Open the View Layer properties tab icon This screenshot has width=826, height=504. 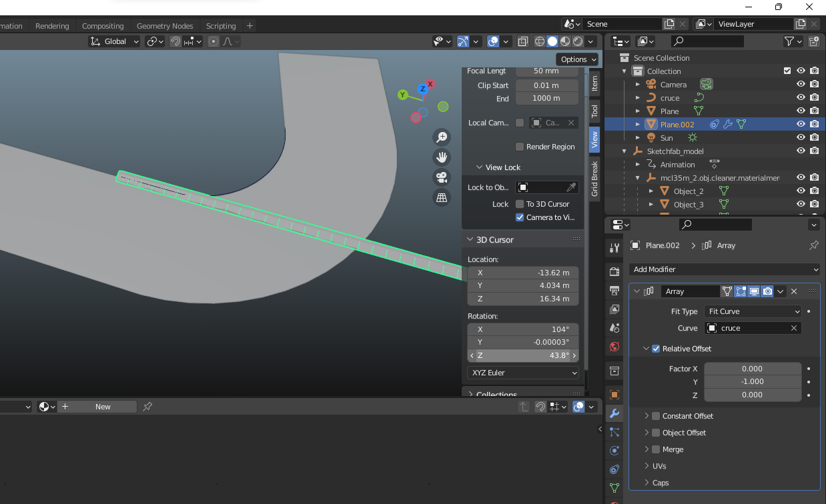(x=614, y=309)
